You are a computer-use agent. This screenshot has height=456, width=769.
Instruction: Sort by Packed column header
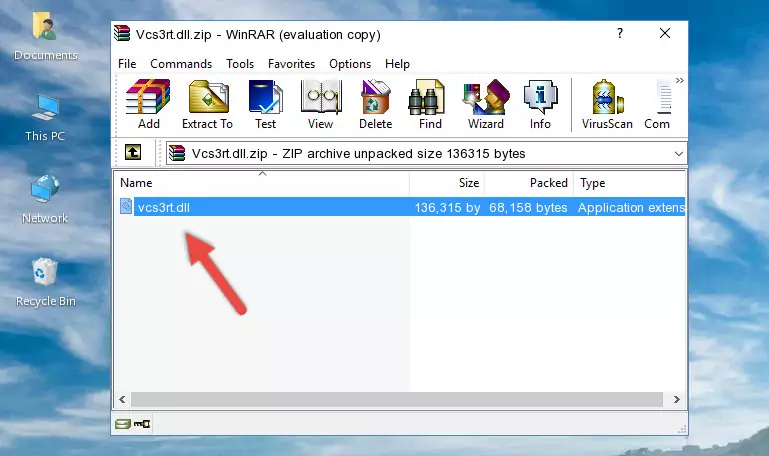click(x=529, y=183)
